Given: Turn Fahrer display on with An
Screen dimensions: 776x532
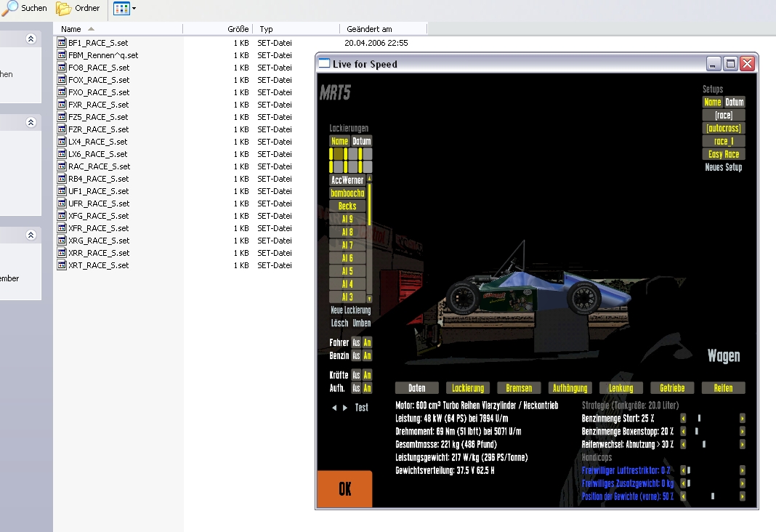Looking at the screenshot, I should click(367, 342).
